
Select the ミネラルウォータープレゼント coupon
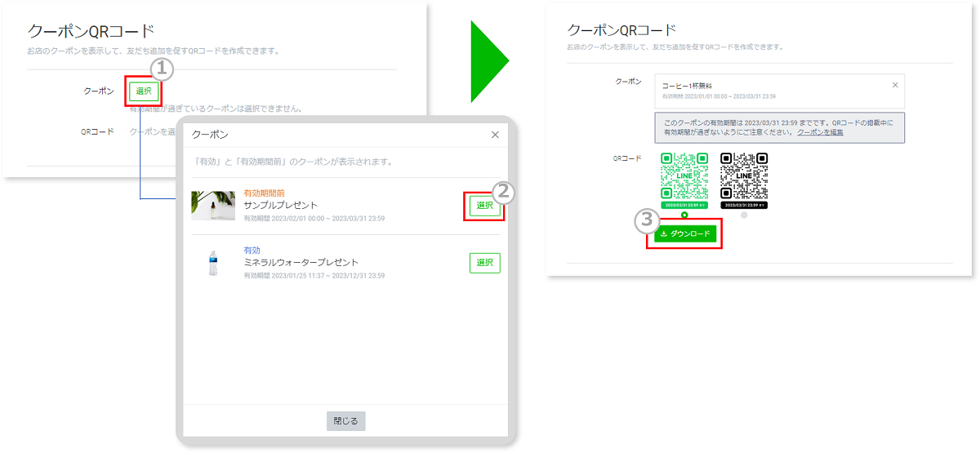point(484,263)
